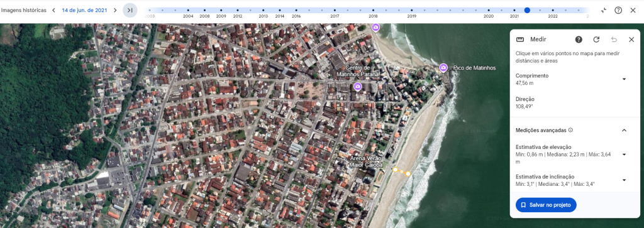Click the Pico de Matinhos map label
The height and width of the screenshot is (228, 644).
point(474,68)
